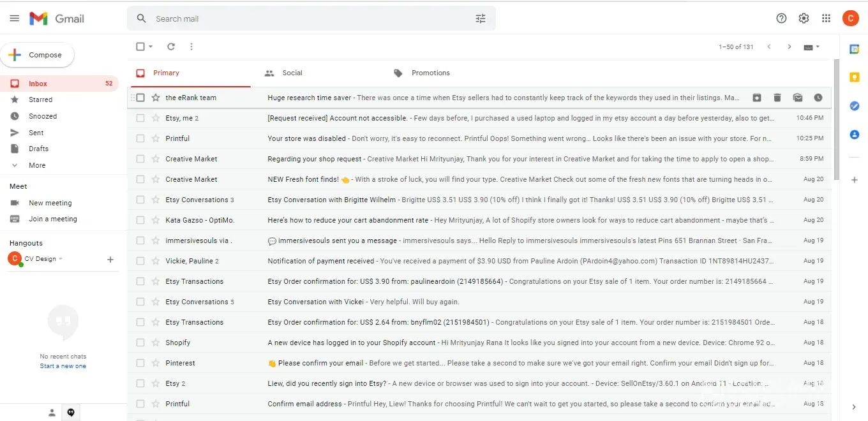The image size is (868, 421).
Task: Snooze the eRank team email with clock icon
Action: pyautogui.click(x=818, y=98)
